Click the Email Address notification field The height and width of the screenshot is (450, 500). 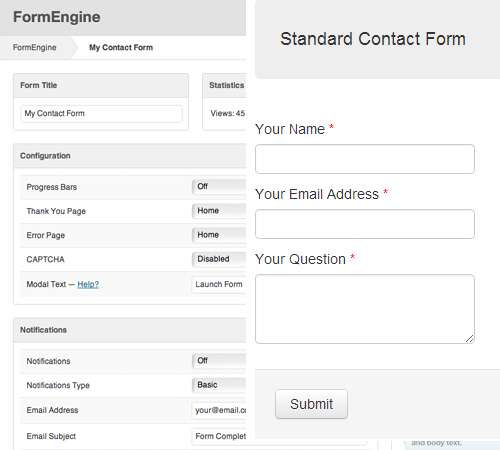point(219,410)
